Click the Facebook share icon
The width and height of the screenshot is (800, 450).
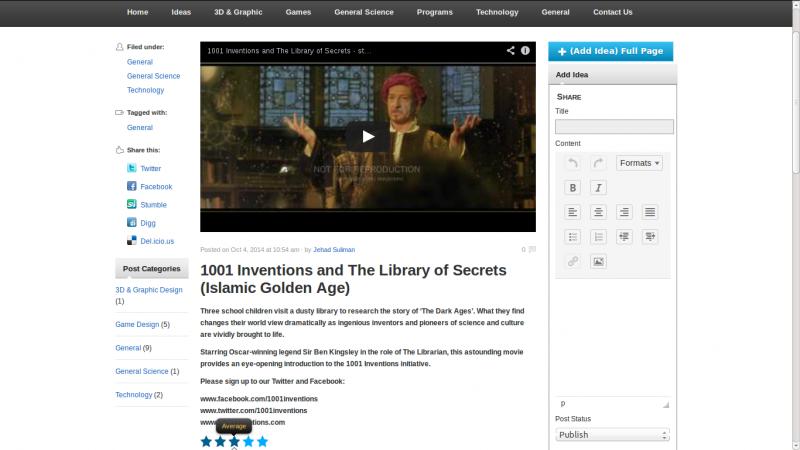[x=132, y=186]
